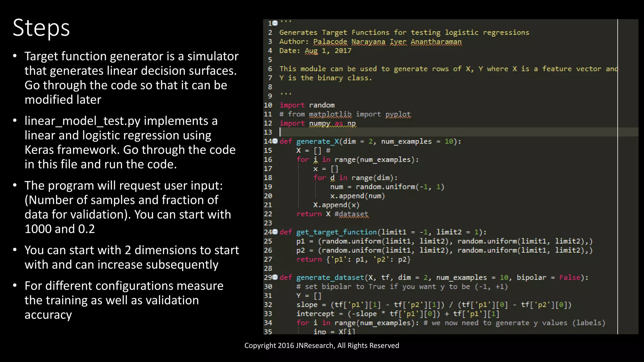Click the 'Y is the binary class.' line
Image resolution: width=644 pixels, height=362 pixels.
[x=325, y=78]
